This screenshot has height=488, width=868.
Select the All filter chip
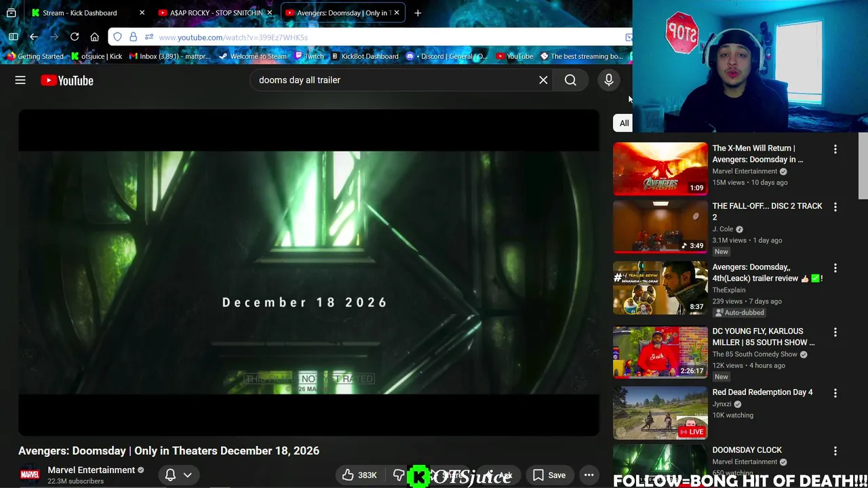624,123
